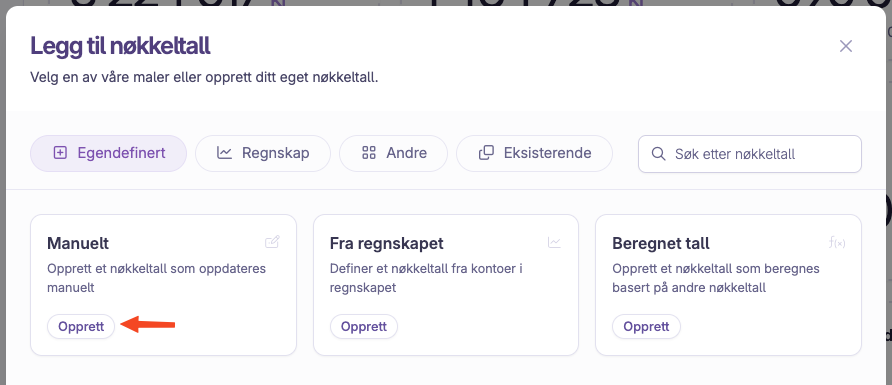The height and width of the screenshot is (385, 892).
Task: Click the four-squares grid icon on Andre tab
Action: coord(369,153)
